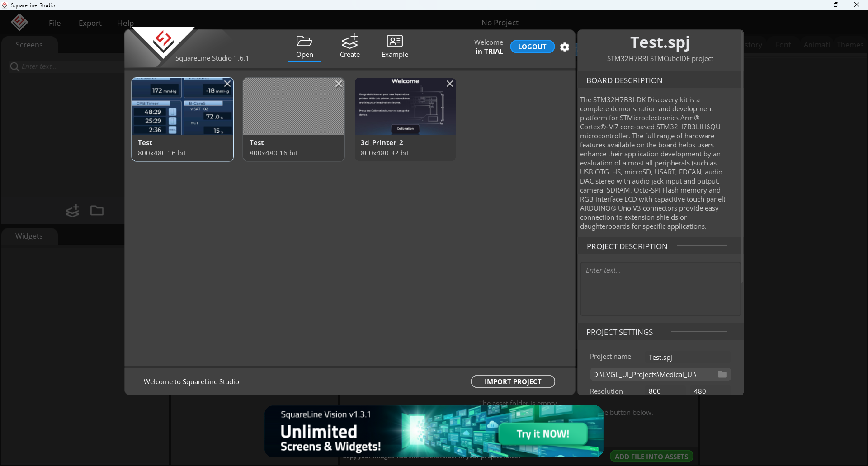The image size is (868, 466).
Task: Click the PROJECT SETTINGS heading
Action: (x=619, y=332)
